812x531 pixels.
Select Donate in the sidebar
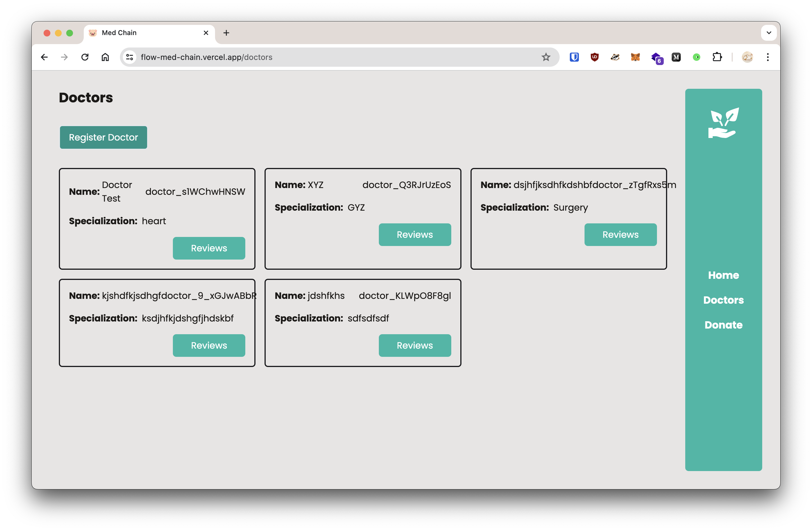click(723, 325)
